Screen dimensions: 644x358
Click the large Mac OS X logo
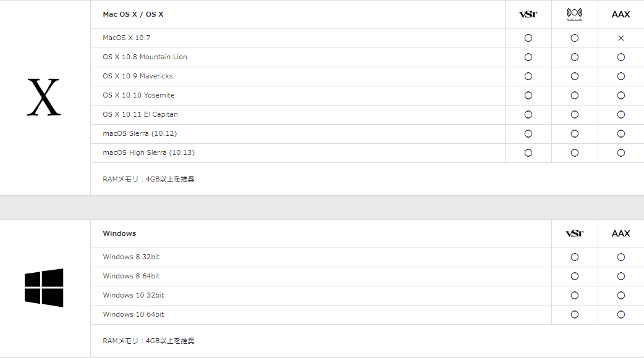tap(44, 98)
